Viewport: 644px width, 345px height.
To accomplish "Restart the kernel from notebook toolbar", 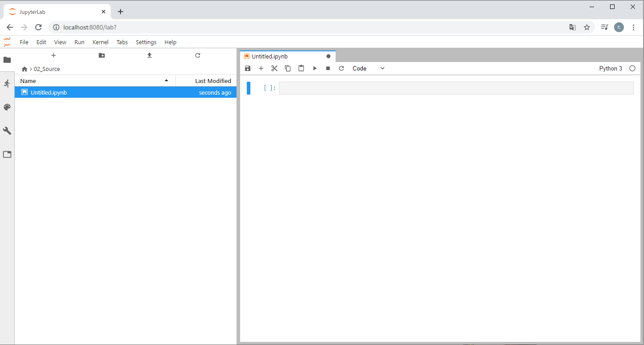I will coord(341,68).
